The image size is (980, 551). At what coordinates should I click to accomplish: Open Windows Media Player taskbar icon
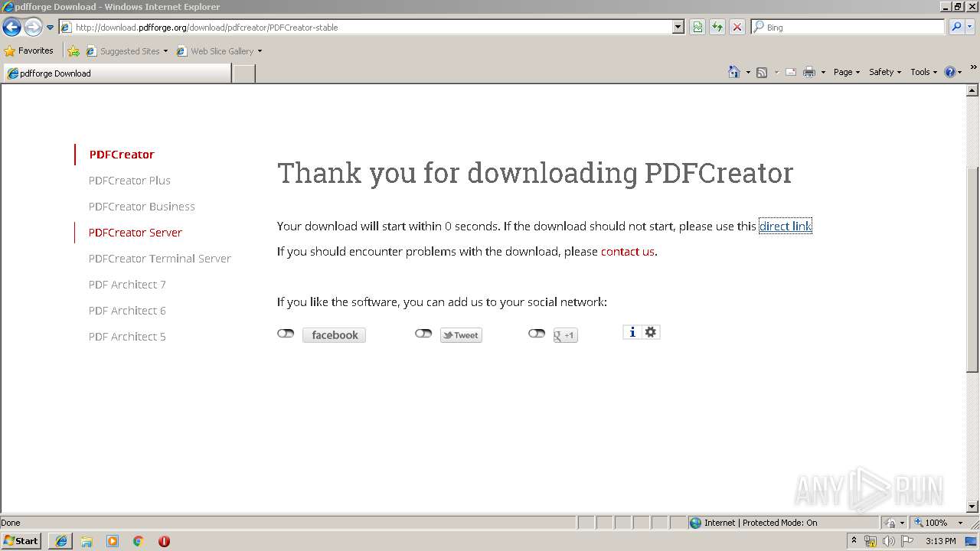(113, 541)
